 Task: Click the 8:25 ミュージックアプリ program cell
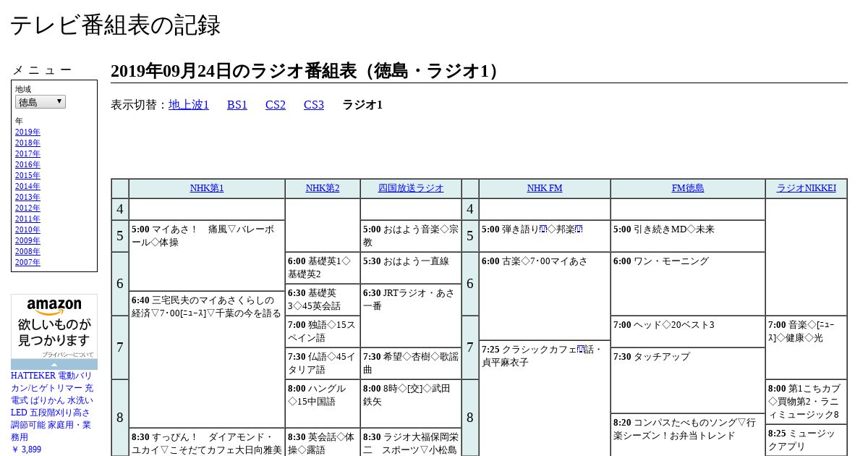click(807, 440)
